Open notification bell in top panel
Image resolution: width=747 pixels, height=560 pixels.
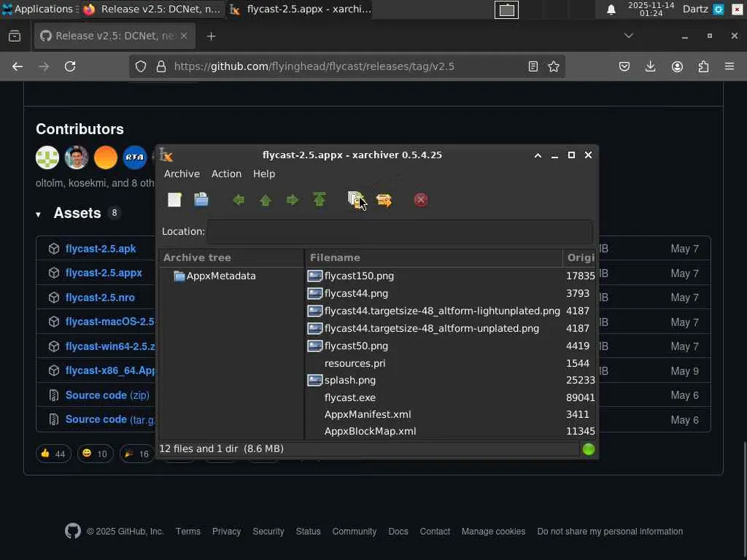click(x=611, y=9)
